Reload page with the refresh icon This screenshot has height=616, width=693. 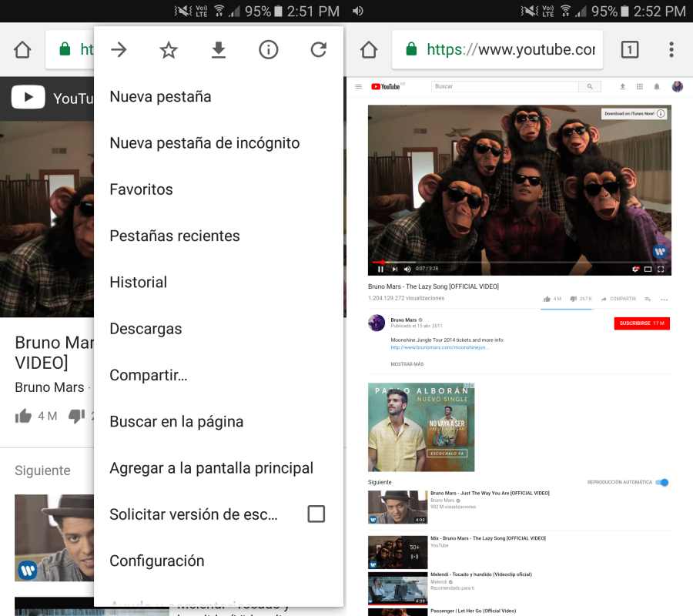tap(318, 49)
